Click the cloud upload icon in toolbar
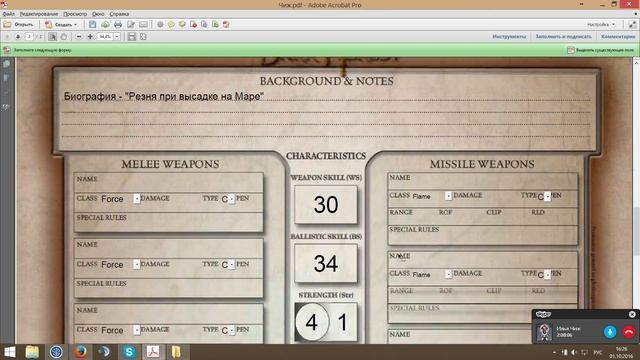The image size is (640, 360). (105, 24)
